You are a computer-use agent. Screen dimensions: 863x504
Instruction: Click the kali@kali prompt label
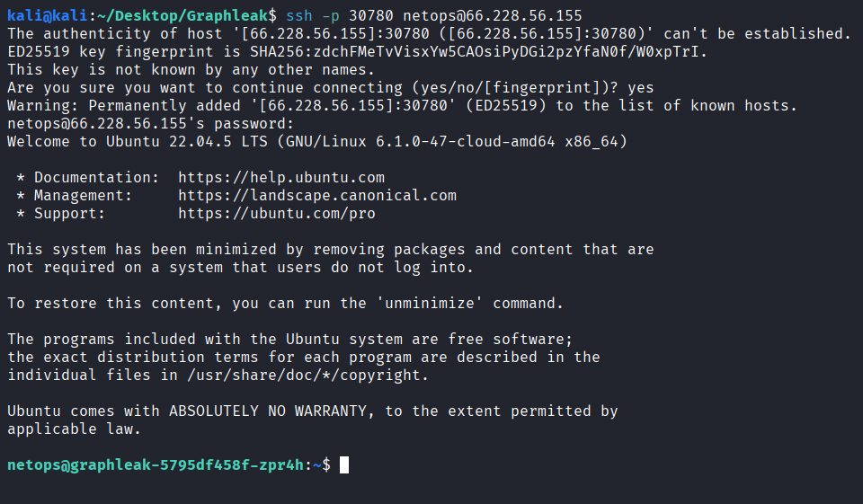pyautogui.click(x=48, y=16)
